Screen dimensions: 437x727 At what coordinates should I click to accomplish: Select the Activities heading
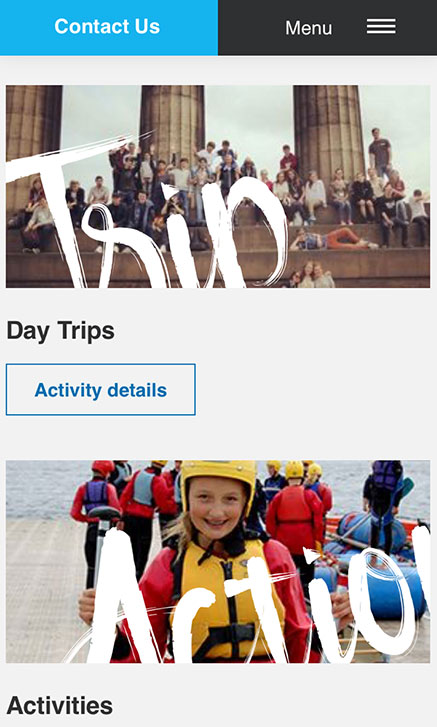(60, 706)
